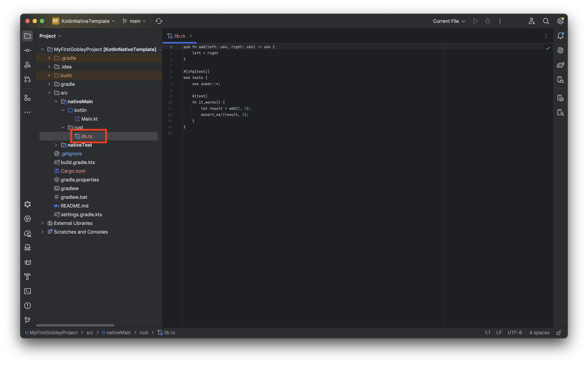The width and height of the screenshot is (588, 365).
Task: Click the green inspection checkmark
Action: (x=548, y=48)
